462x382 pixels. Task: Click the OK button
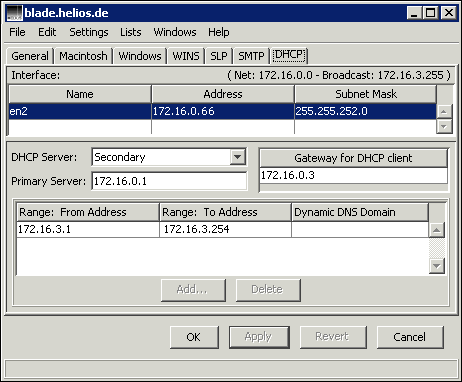[x=194, y=337]
